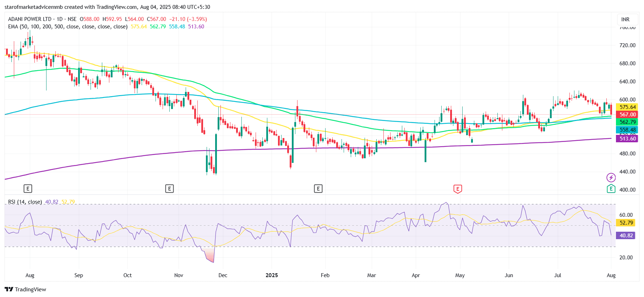Click the blue 558.48 price axis label
Screen dimensions: 644x297
pos(627,130)
